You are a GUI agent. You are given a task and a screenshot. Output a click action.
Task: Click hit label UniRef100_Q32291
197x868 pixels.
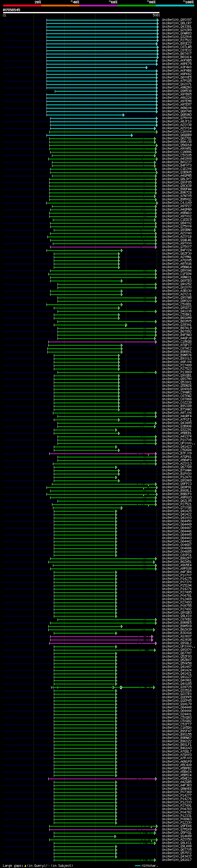(x=177, y=430)
